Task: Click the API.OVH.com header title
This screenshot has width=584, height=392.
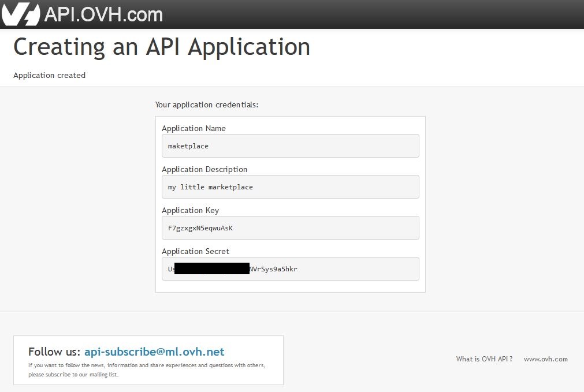Action: tap(103, 14)
